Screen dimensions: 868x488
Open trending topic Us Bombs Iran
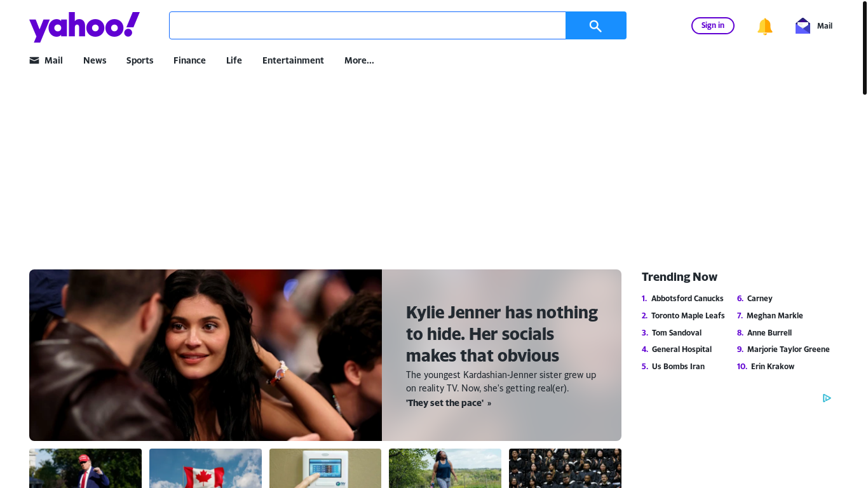click(678, 367)
